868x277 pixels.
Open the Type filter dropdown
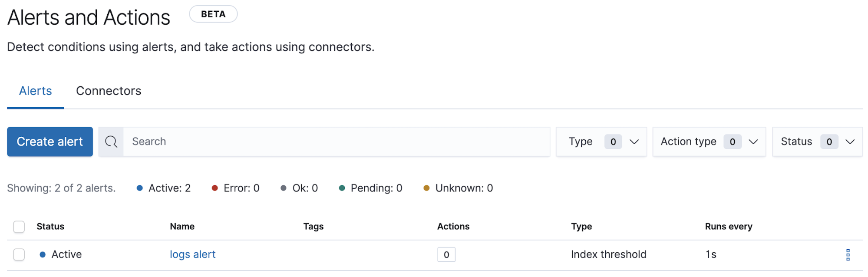(601, 142)
